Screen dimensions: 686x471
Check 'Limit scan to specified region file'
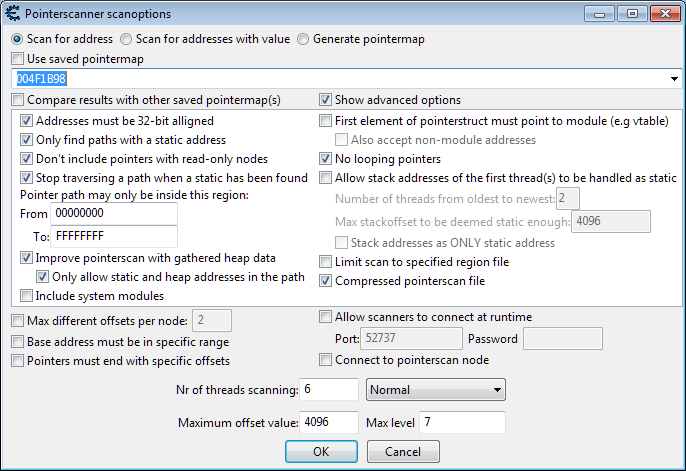pos(325,262)
